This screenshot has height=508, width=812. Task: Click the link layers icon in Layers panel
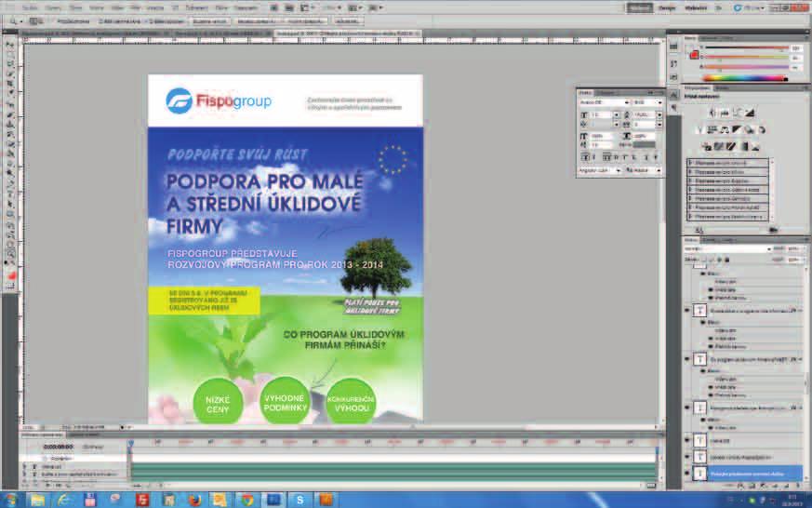coord(730,486)
